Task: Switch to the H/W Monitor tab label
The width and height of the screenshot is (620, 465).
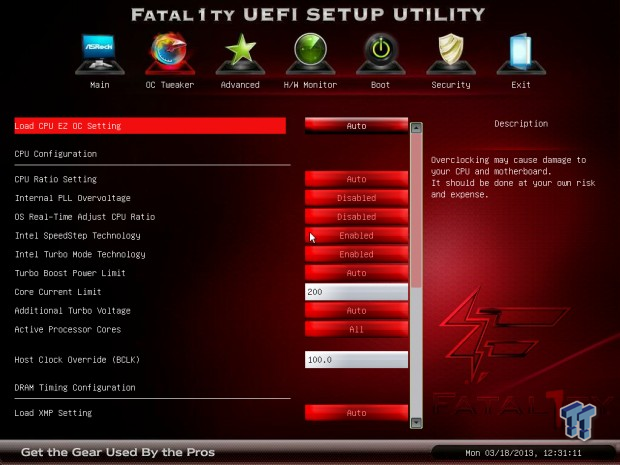Action: coord(310,85)
